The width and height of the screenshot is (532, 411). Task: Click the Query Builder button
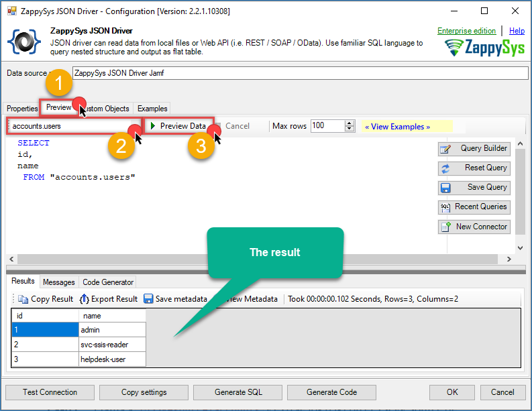coord(474,149)
